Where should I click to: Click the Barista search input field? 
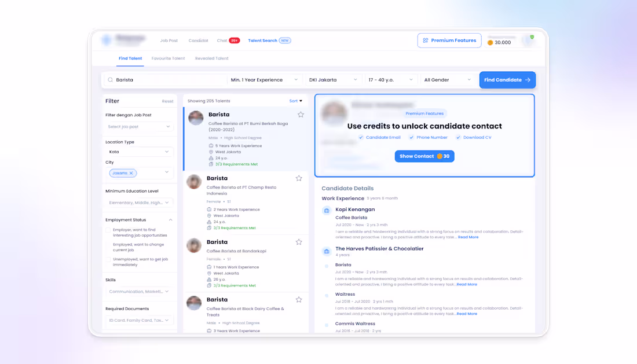(x=166, y=80)
